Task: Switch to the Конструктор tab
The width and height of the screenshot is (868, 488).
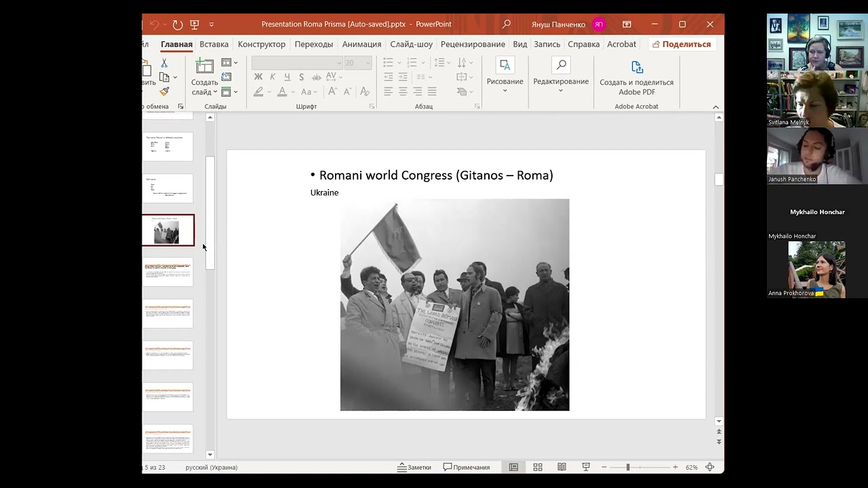Action: click(x=262, y=44)
